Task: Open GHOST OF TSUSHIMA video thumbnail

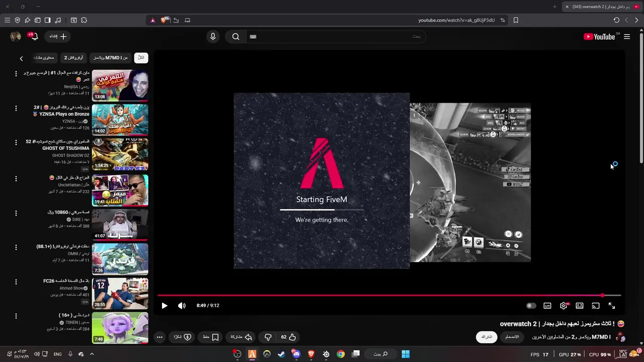Action: [120, 154]
